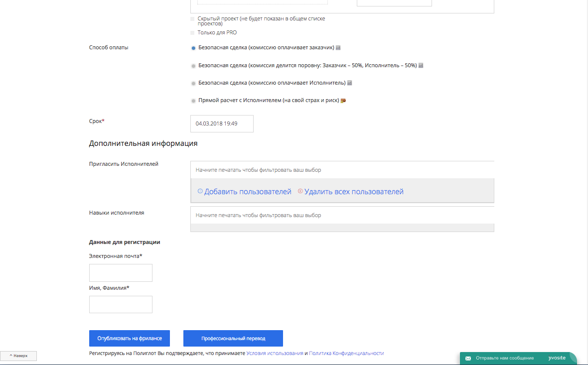Click the red circle icon before 'Удалить всех пользователей'
The width and height of the screenshot is (588, 365).
coord(300,191)
